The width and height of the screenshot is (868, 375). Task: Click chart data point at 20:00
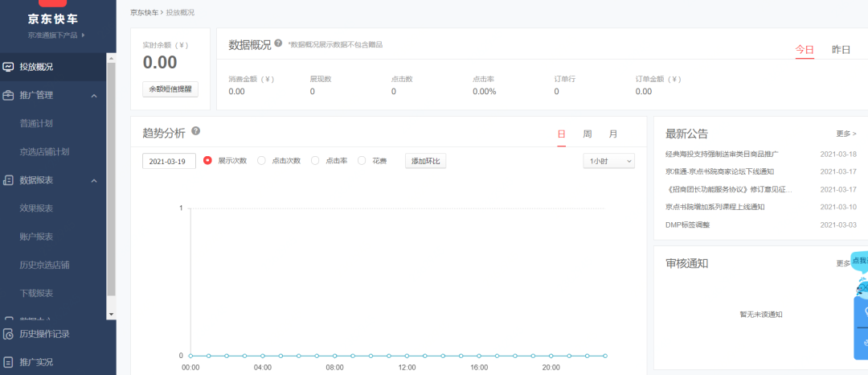point(551,356)
